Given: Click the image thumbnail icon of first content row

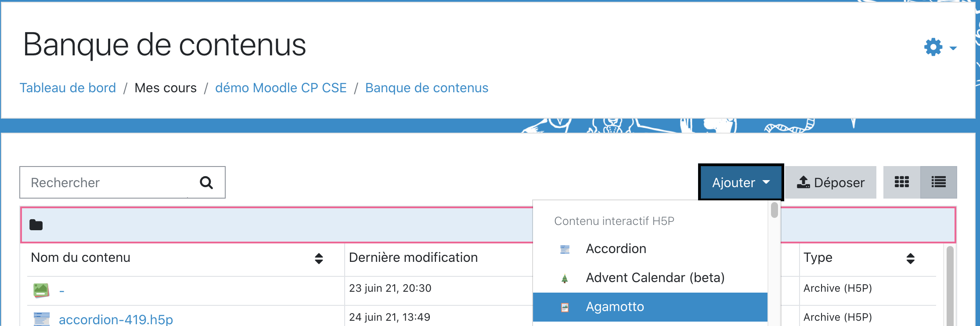Looking at the screenshot, I should click(x=41, y=290).
